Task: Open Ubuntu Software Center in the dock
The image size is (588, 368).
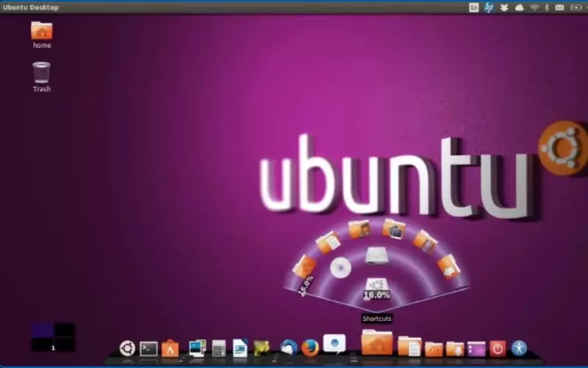Action: [170, 348]
